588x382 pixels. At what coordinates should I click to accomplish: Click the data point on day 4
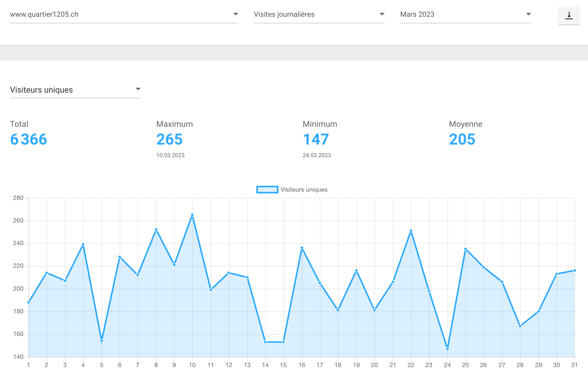pyautogui.click(x=83, y=245)
